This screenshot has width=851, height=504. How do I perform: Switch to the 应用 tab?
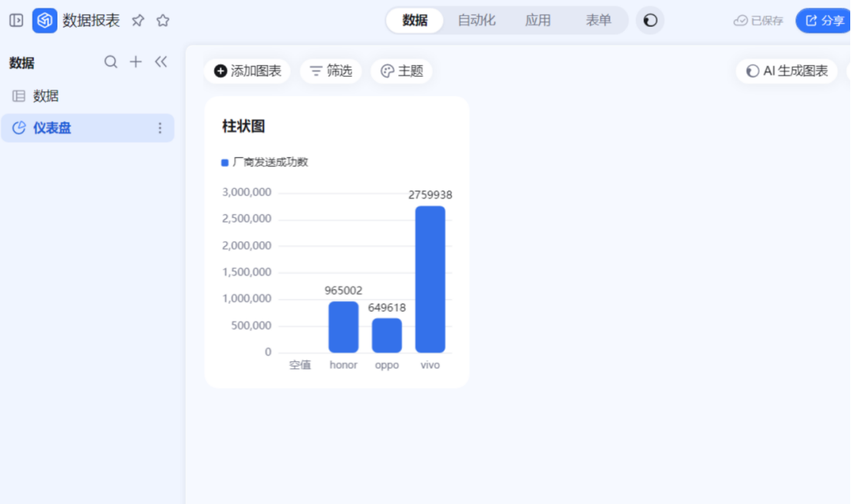coord(538,21)
